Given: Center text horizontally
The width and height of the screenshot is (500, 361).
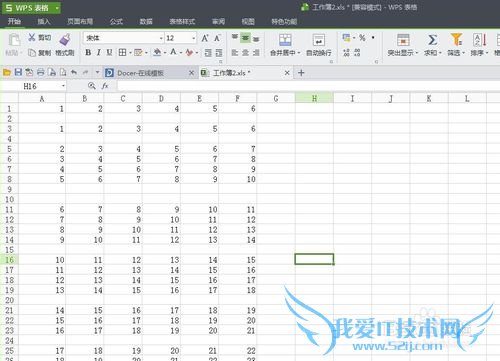Looking at the screenshot, I should [x=245, y=53].
